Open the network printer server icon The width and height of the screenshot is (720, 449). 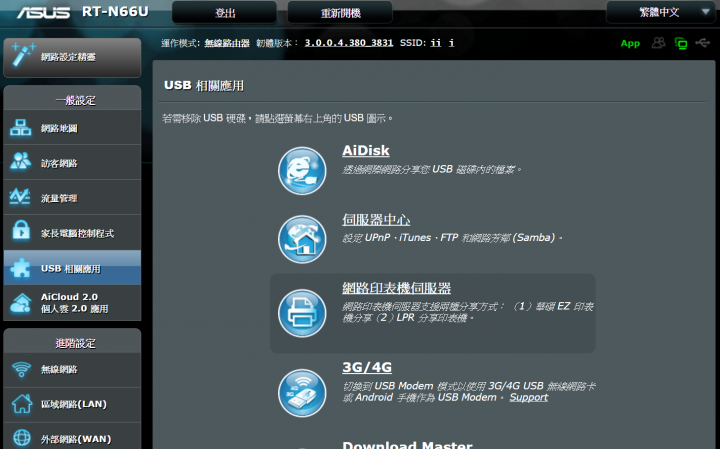pos(302,313)
